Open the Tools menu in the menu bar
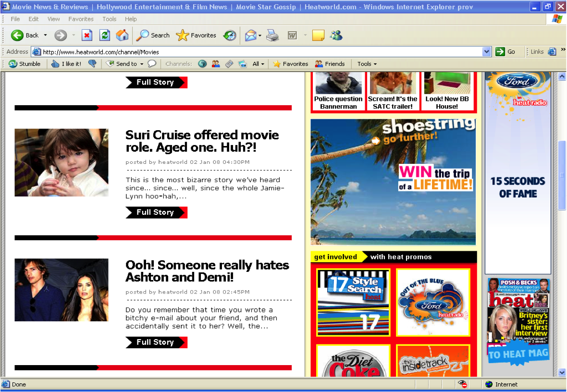Screen dimensions: 567x392 [109, 19]
